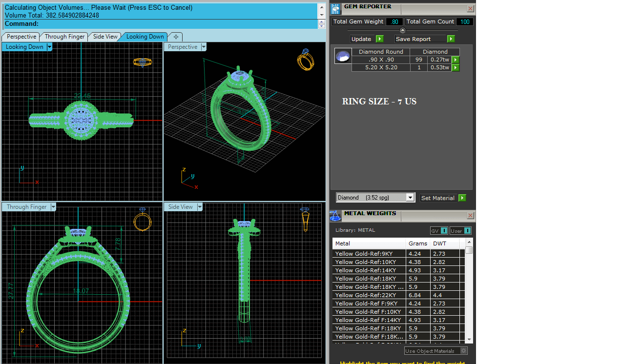Image resolution: width=622 pixels, height=364 pixels.
Task: Open the Through Finger viewport menu arrow
Action: point(53,207)
